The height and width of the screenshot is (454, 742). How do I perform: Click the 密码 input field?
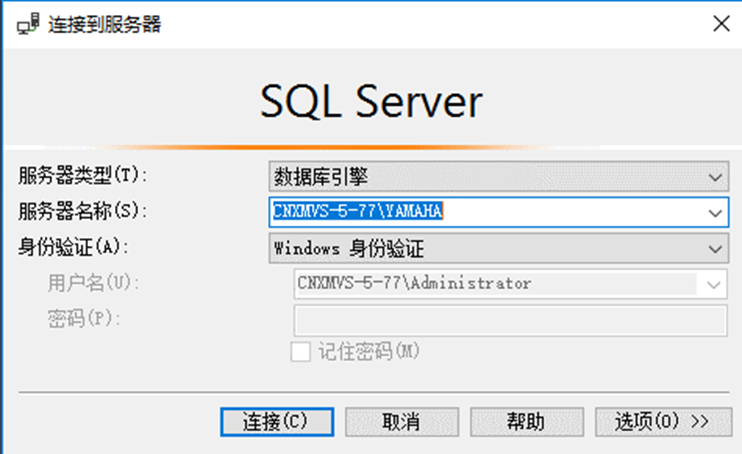point(509,319)
